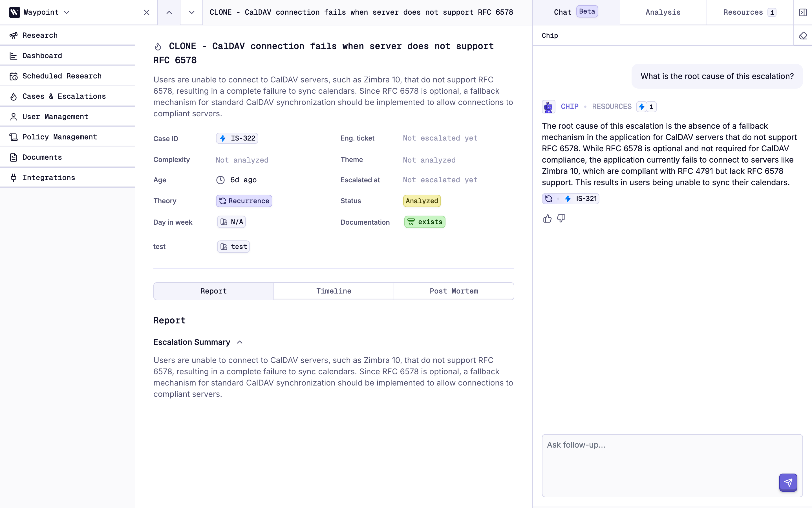Click the Report section heading
This screenshot has height=508, width=812.
(x=169, y=320)
